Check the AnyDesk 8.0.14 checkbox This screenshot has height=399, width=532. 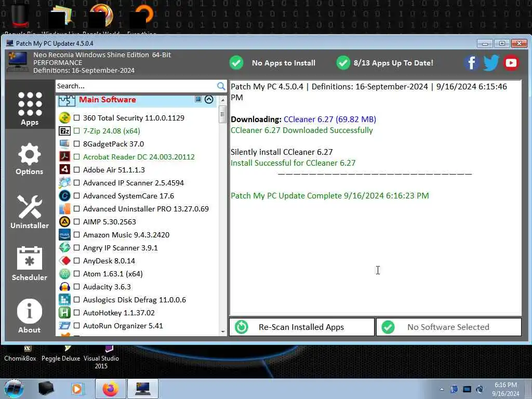[x=77, y=261]
